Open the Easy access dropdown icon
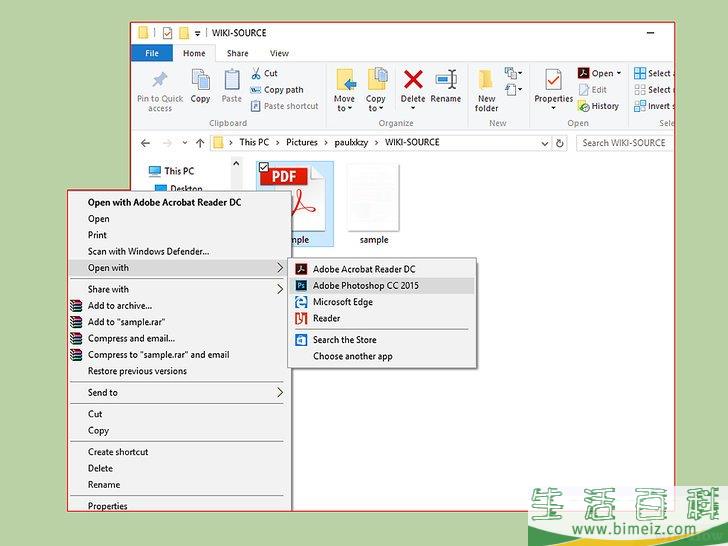The width and height of the screenshot is (728, 546). (513, 89)
